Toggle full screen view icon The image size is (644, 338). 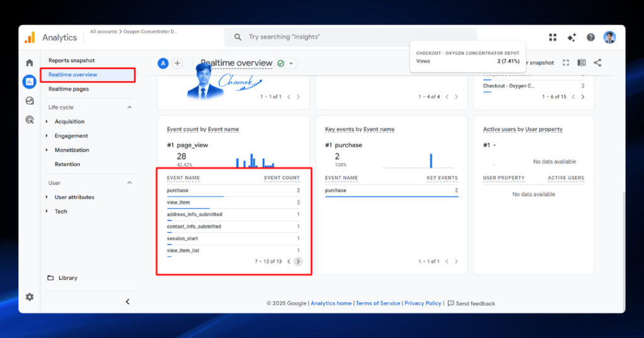pos(566,62)
